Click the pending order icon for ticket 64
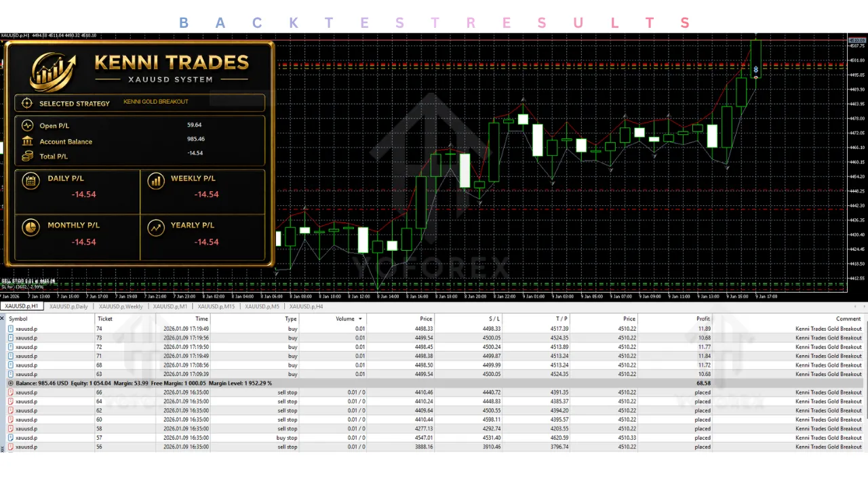Image resolution: width=868 pixels, height=488 pixels. tap(11, 401)
